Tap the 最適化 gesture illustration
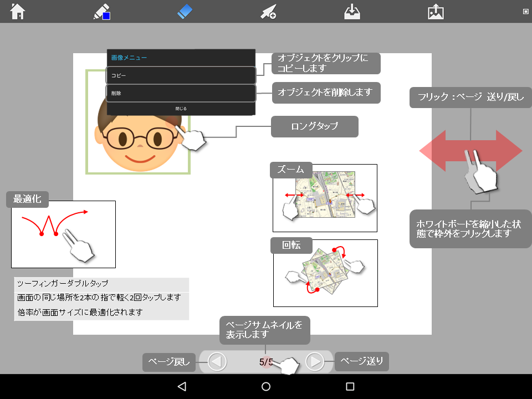Image resolution: width=532 pixels, height=399 pixels. pyautogui.click(x=63, y=234)
